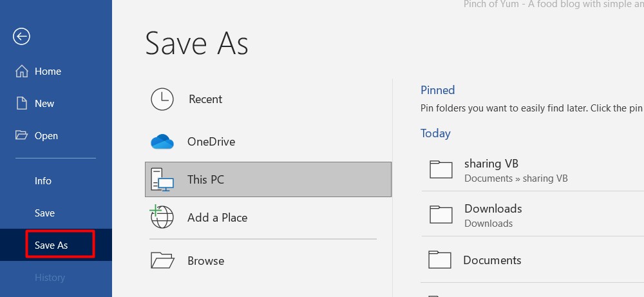Click the Browse folder icon
Image resolution: width=644 pixels, height=297 pixels.
162,260
